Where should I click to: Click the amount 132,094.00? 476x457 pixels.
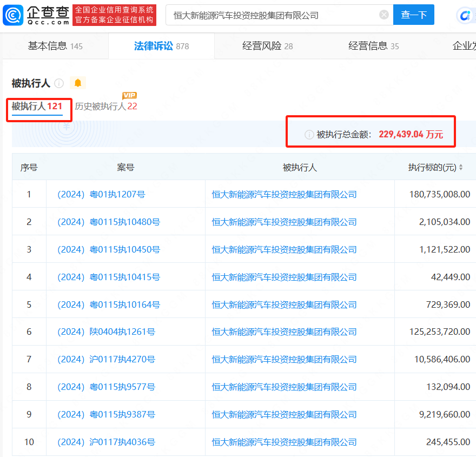pos(448,387)
